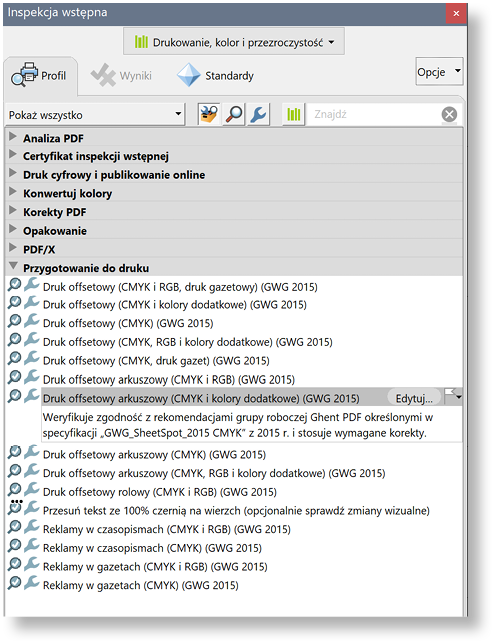Switch to the Standardy tab
Screen dimensions: 495x643
coord(215,75)
